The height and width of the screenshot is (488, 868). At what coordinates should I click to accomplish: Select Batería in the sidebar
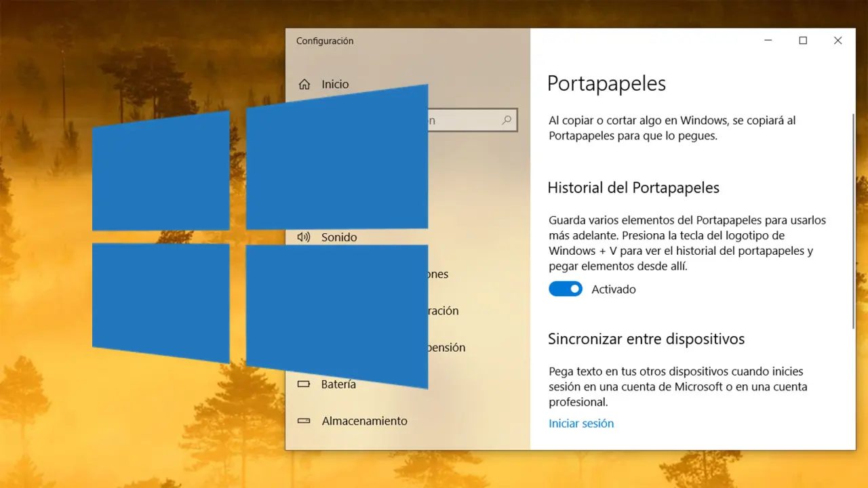coord(338,384)
